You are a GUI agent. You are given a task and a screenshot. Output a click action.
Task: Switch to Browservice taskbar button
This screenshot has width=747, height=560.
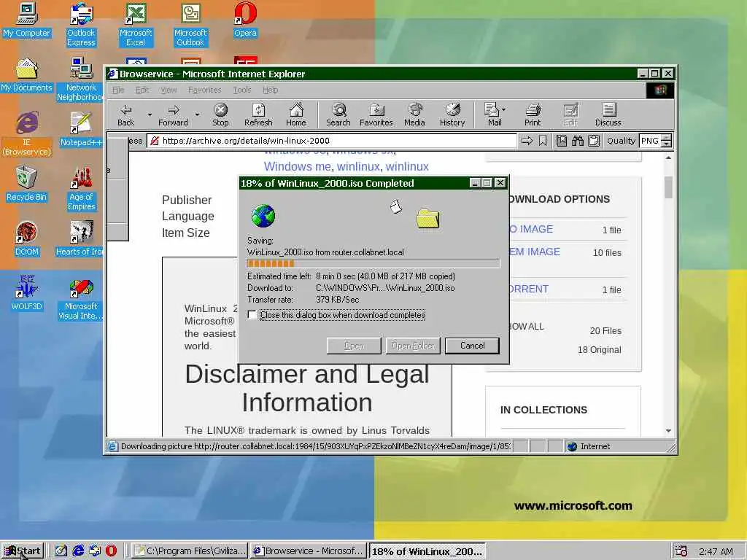[x=309, y=551]
